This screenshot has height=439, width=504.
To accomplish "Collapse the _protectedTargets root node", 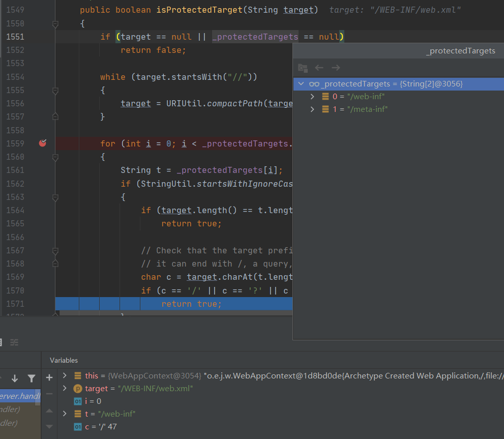I will 302,84.
